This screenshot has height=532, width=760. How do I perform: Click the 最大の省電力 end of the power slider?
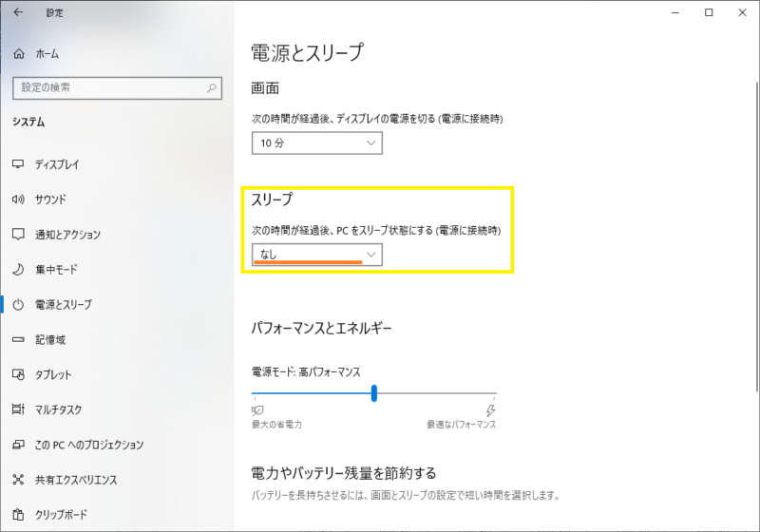pos(255,392)
